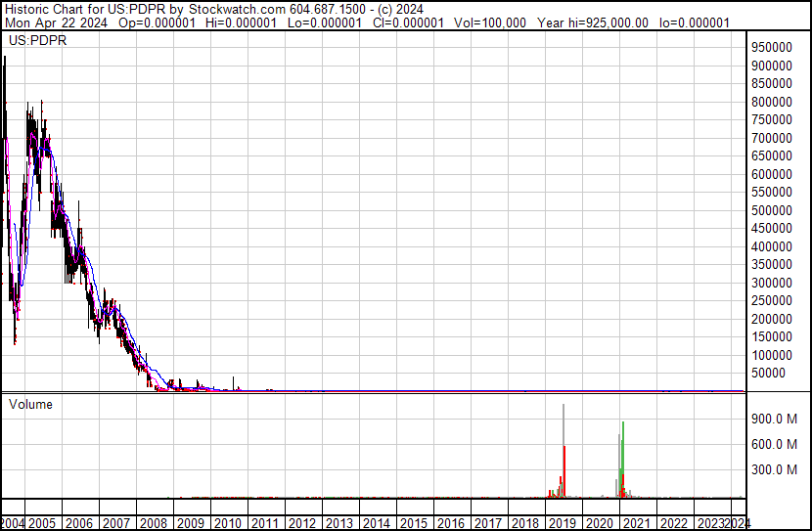Click the '600.0 M' volume axis label
Image resolution: width=812 pixels, height=531 pixels.
pos(774,444)
